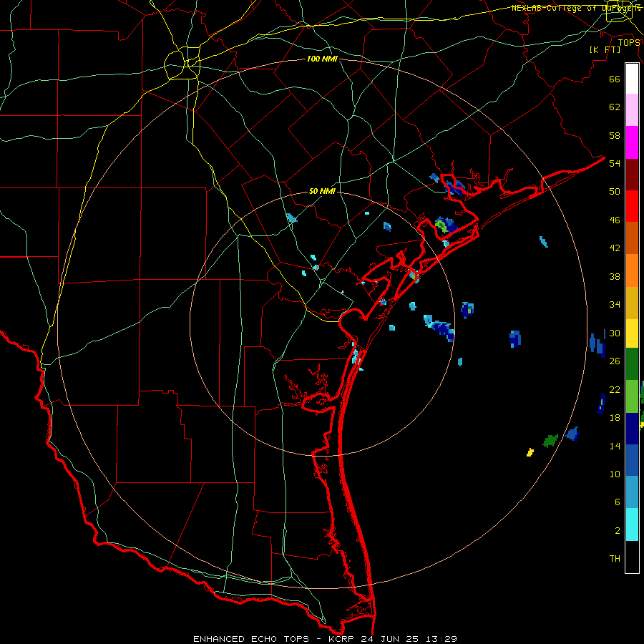Click legend value 66

[615, 79]
